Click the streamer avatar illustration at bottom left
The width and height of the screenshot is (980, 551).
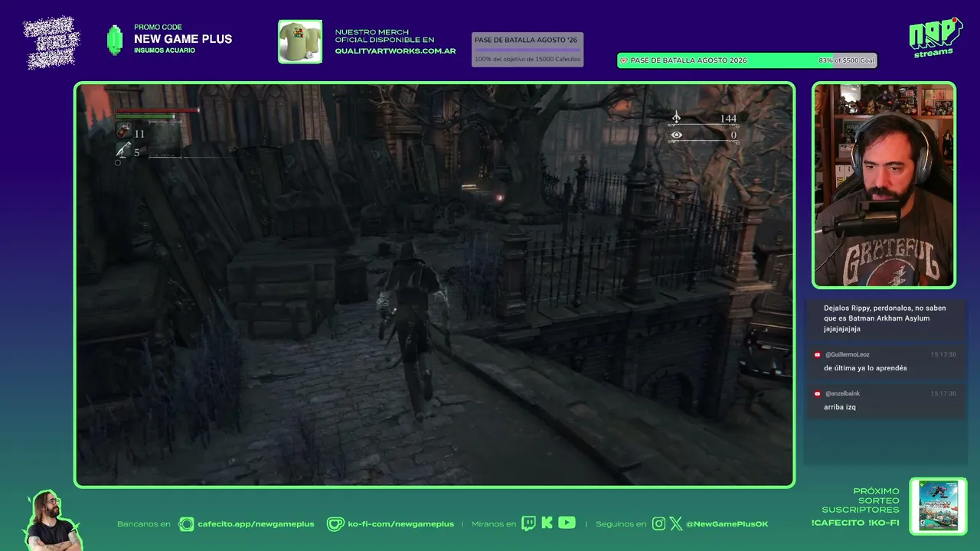point(51,520)
